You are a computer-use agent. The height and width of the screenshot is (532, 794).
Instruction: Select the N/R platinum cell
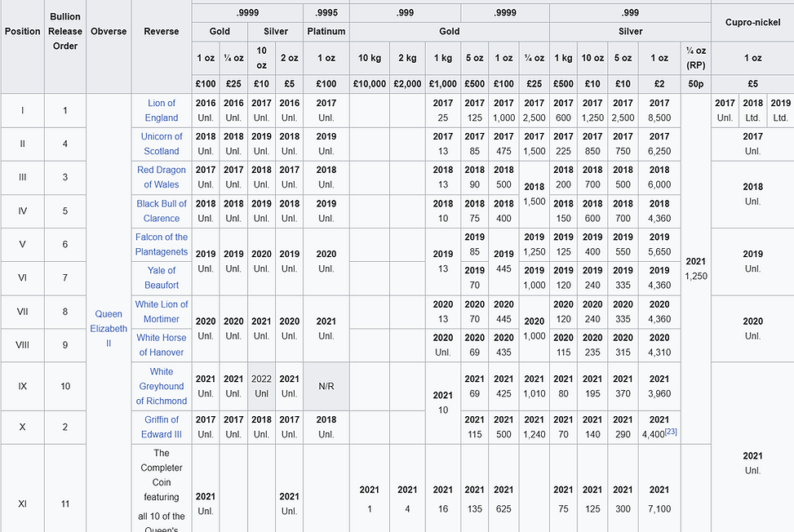tap(326, 386)
